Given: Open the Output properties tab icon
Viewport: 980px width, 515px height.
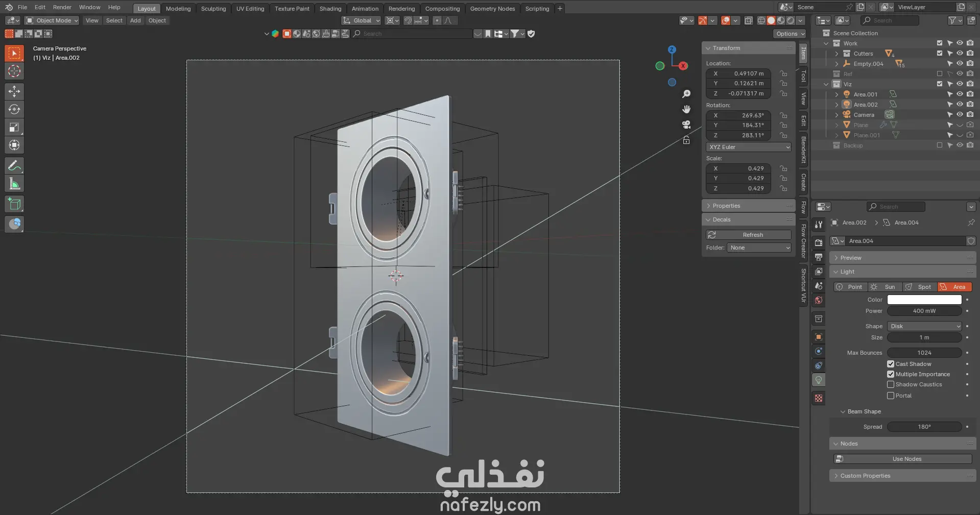Looking at the screenshot, I should (x=819, y=257).
